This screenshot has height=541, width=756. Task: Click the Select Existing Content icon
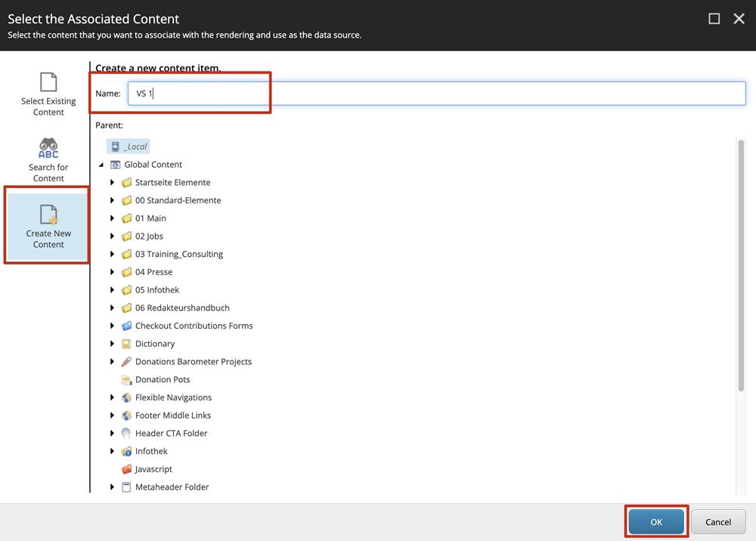[x=48, y=82]
